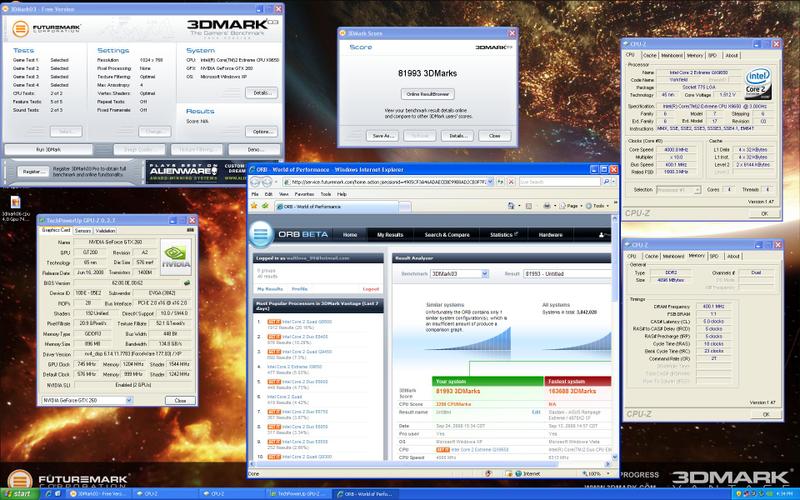
Task: Open the IE Tools toolbar dropdown
Action: (x=596, y=206)
